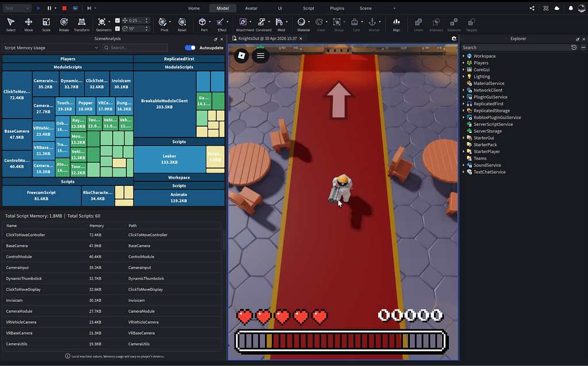Open the Material dropdown arrow
Screen dimensions: 588x366
[309, 22]
